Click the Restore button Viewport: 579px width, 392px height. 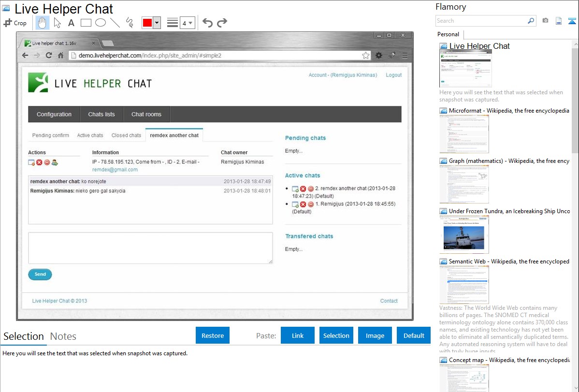click(x=213, y=335)
